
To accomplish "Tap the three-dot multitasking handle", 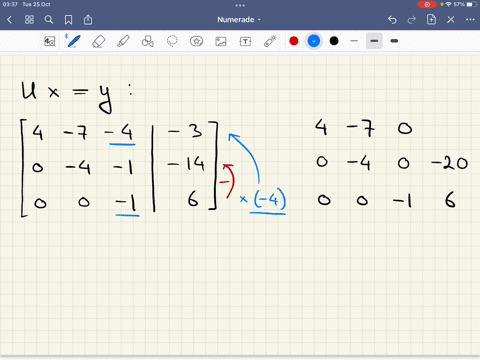I will [x=240, y=5].
